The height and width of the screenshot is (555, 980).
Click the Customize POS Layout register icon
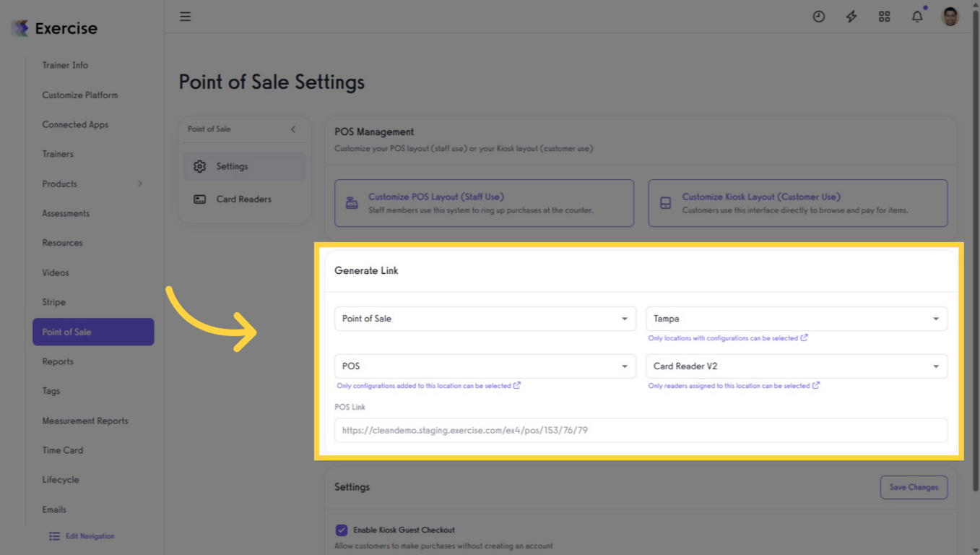click(352, 203)
